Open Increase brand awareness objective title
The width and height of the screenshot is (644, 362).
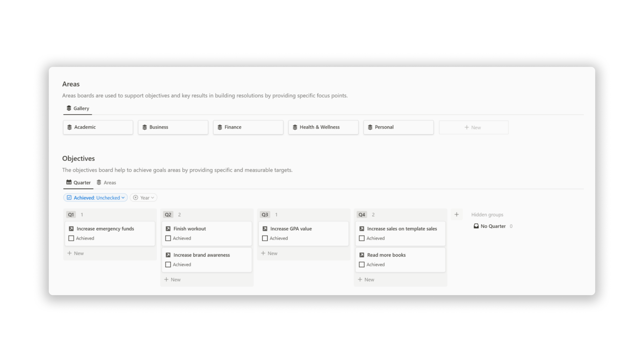[x=201, y=255]
